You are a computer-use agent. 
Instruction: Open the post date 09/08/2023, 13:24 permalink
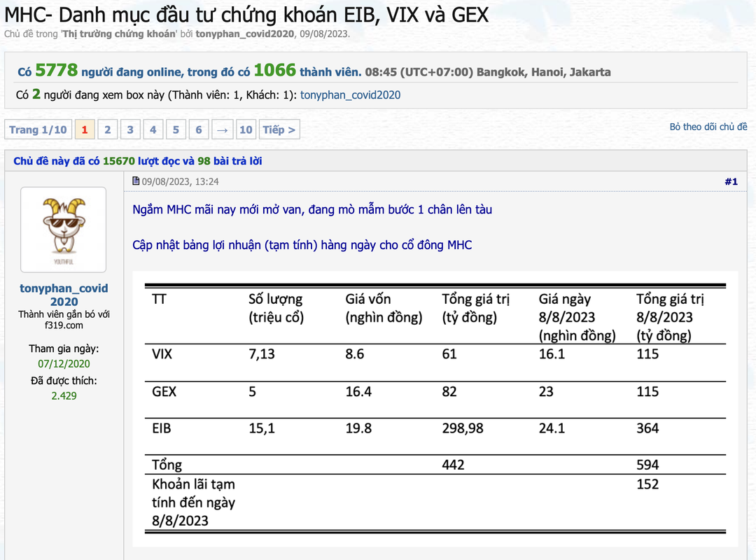click(181, 182)
